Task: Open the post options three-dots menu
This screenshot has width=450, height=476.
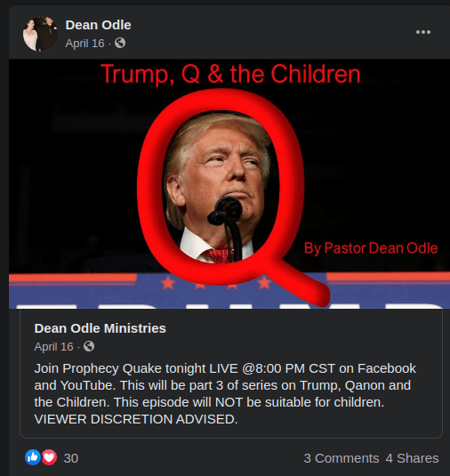Action: 423,32
